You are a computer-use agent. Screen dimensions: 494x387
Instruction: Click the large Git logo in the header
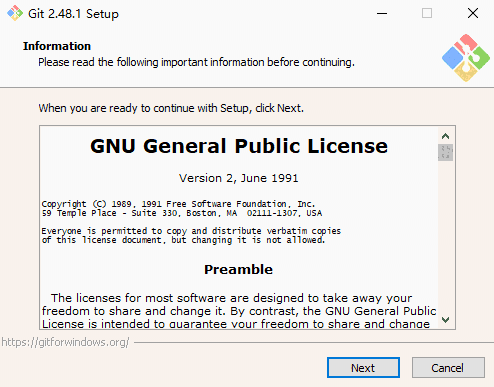coord(466,58)
